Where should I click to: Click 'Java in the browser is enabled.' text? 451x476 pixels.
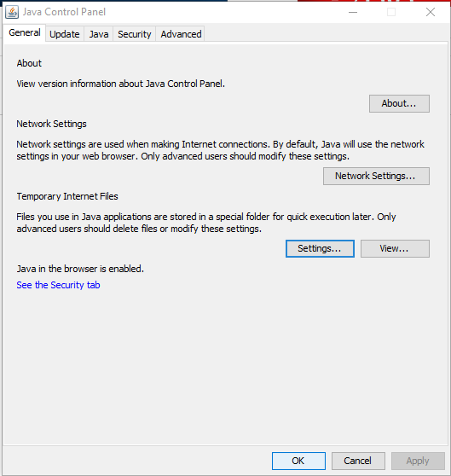[x=80, y=269]
